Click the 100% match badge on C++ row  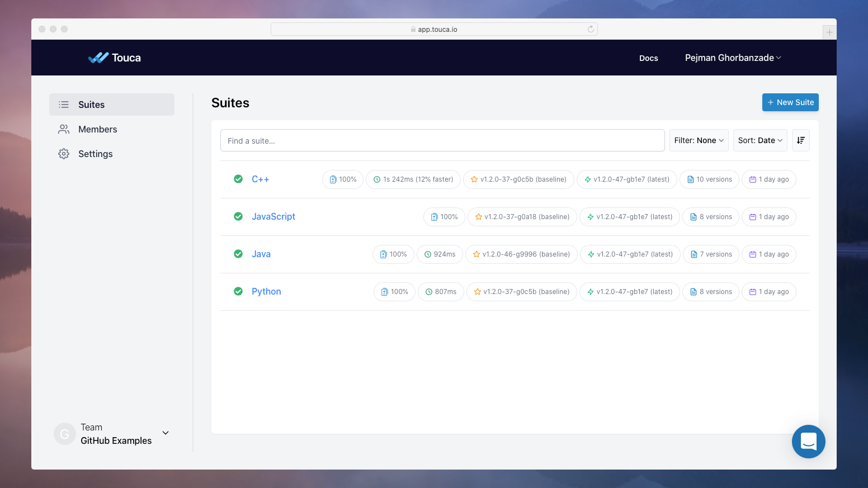(343, 179)
